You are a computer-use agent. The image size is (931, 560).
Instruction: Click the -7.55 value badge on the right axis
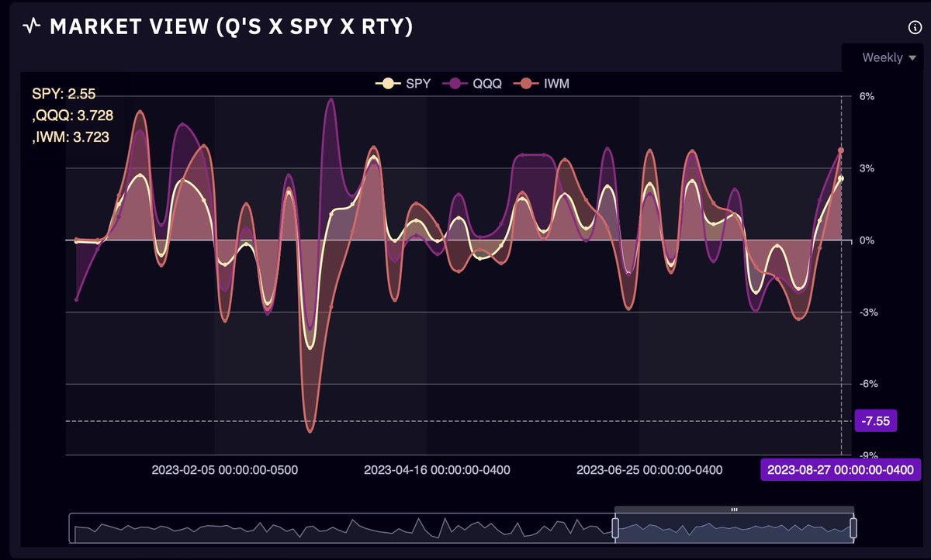pyautogui.click(x=875, y=421)
